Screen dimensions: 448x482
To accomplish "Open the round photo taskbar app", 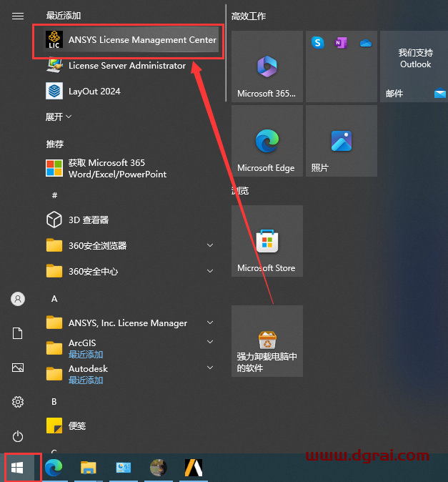I will (159, 468).
